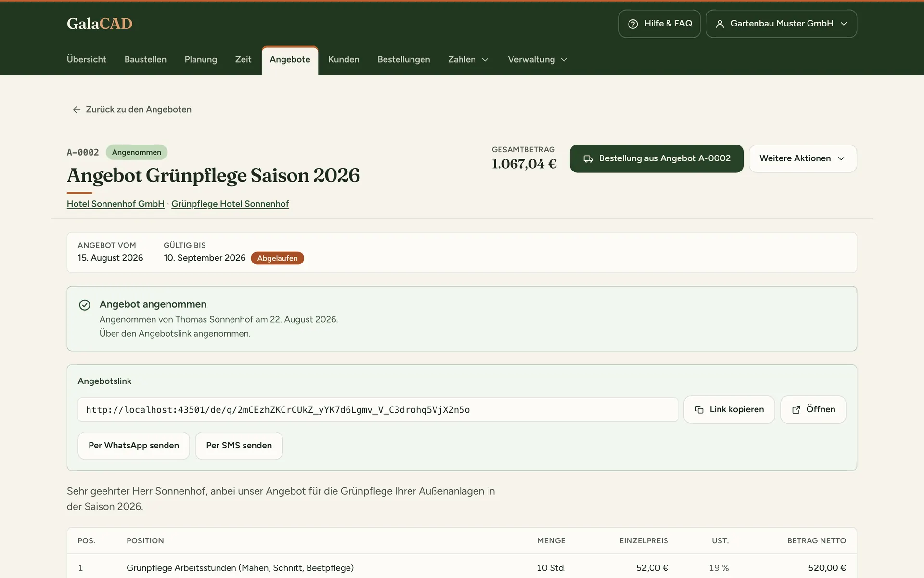
Task: Switch to the Baustellen tab
Action: [145, 59]
